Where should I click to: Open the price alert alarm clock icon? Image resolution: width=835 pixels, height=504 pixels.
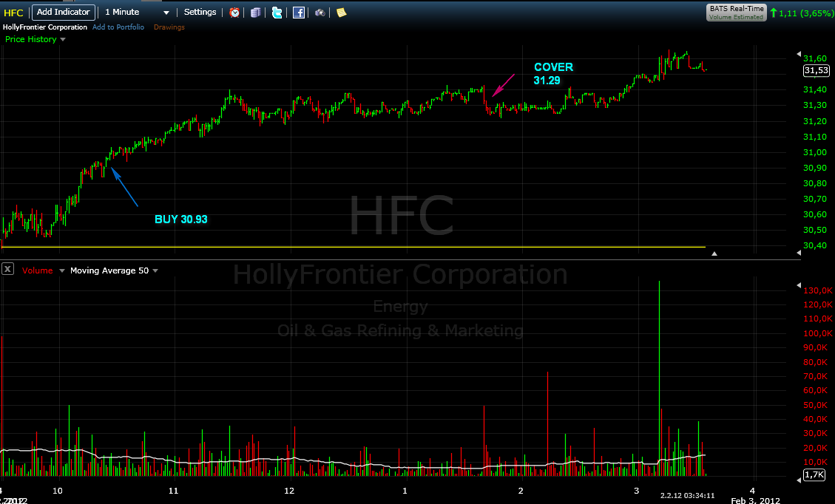[x=234, y=13]
